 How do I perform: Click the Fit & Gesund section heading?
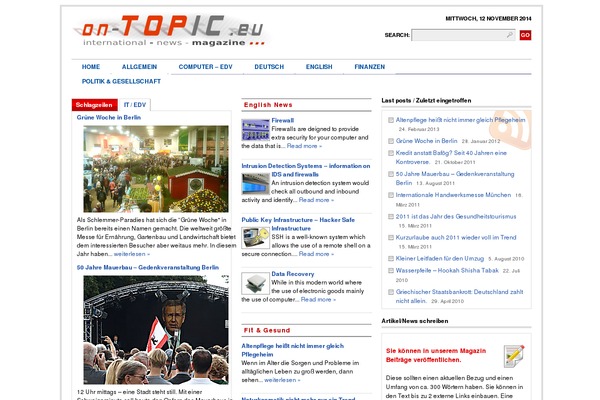(x=267, y=330)
